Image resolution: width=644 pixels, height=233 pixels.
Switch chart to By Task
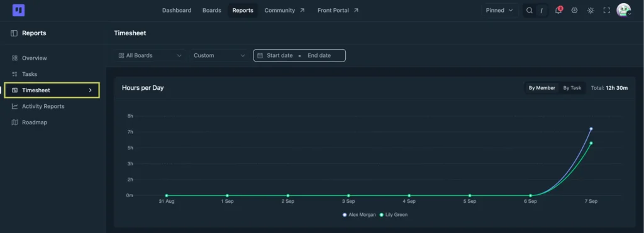572,88
